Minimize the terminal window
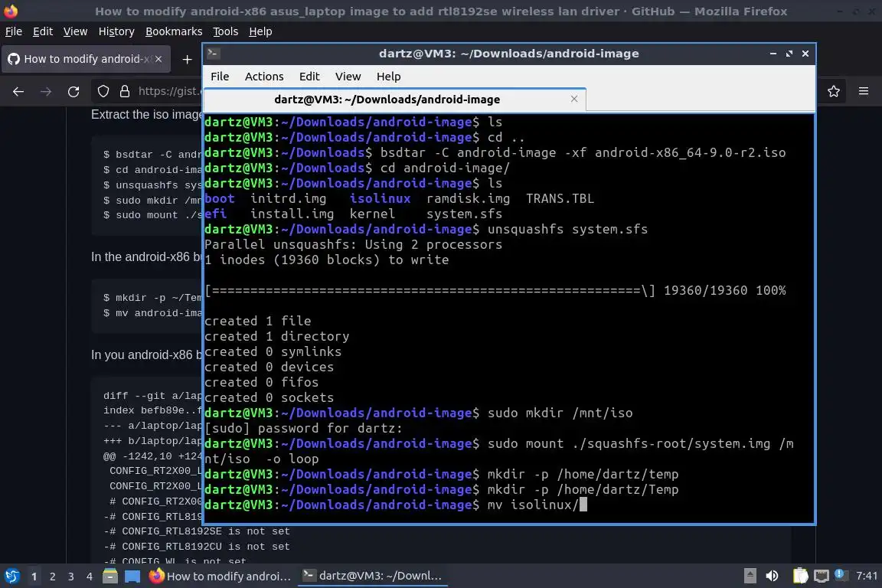 [773, 54]
